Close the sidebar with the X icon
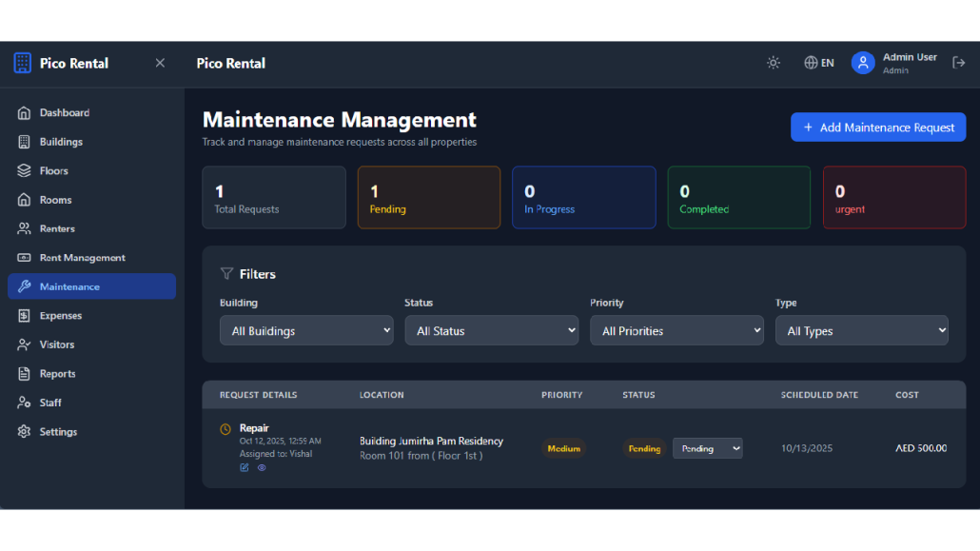Image resolution: width=980 pixels, height=551 pixels. [x=160, y=63]
